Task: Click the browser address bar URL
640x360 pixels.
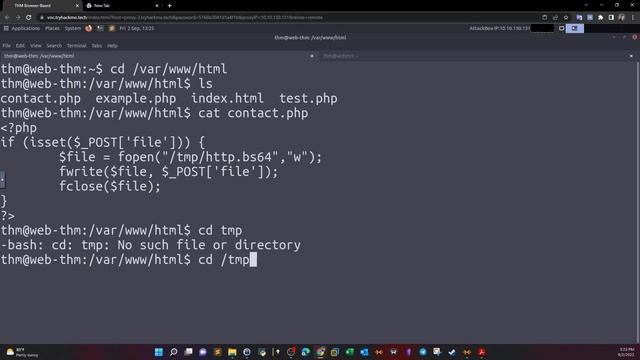Action: pos(184,18)
